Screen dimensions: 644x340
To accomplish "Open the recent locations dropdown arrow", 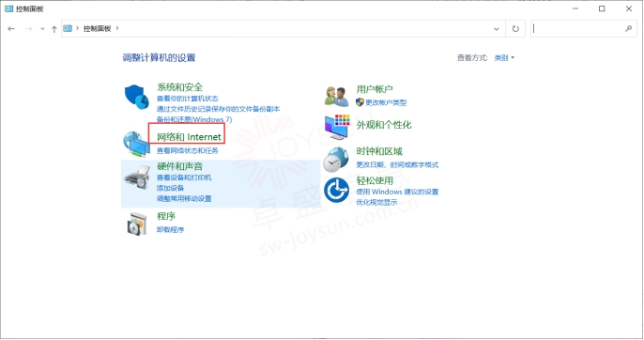I will coord(42,29).
